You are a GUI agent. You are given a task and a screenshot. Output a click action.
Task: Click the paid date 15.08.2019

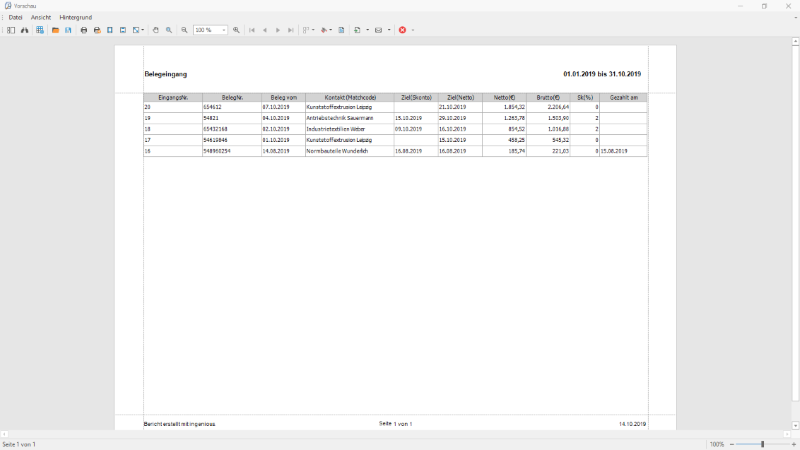point(614,151)
